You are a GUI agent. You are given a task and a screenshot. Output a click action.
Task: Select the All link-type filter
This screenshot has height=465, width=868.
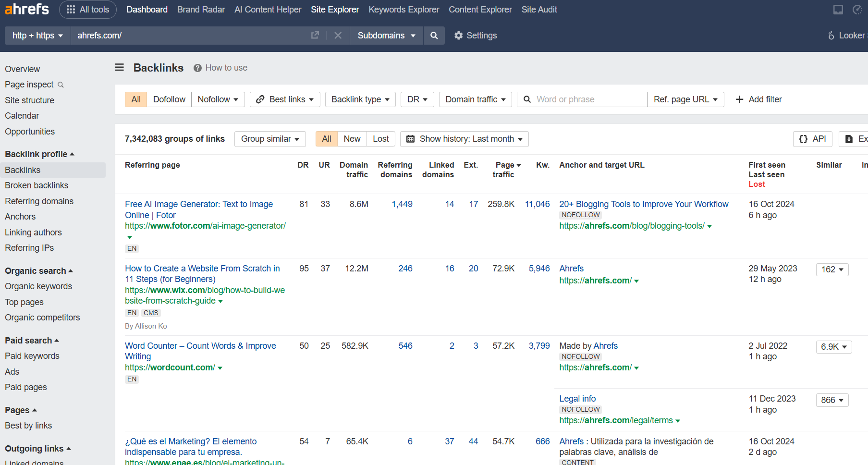136,99
